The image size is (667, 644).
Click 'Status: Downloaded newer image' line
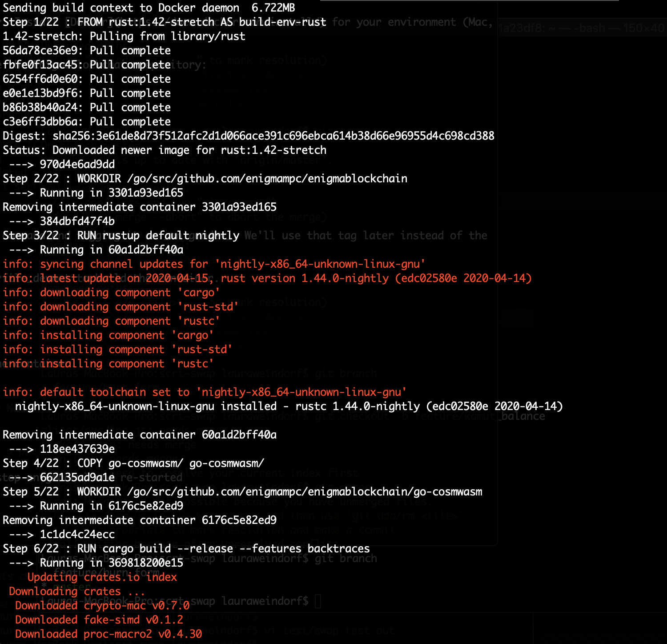click(x=165, y=150)
